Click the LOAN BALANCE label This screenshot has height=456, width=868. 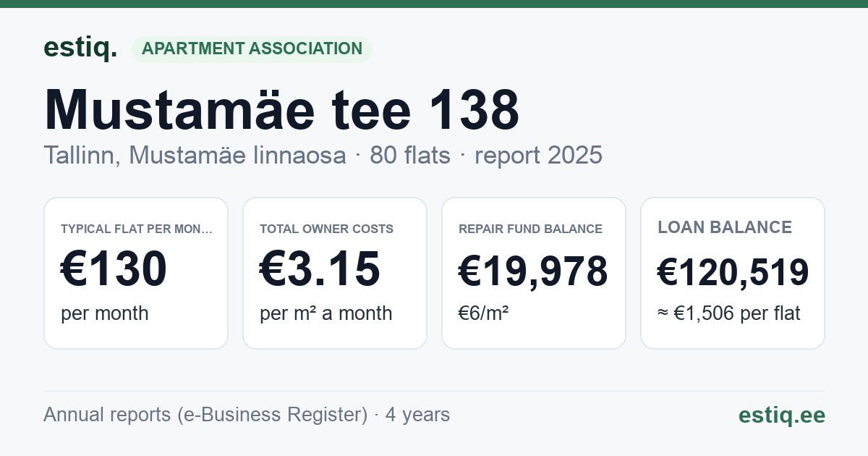point(725,228)
